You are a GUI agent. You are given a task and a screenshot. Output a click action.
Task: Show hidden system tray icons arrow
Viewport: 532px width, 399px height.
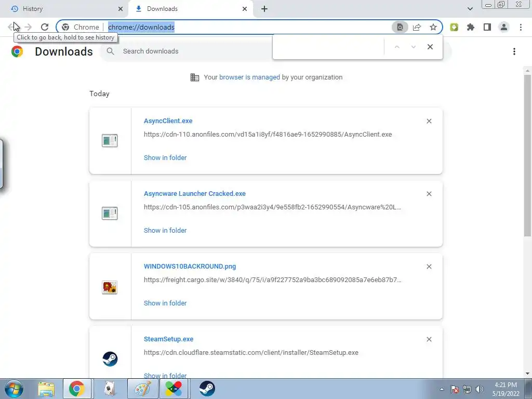(x=442, y=389)
